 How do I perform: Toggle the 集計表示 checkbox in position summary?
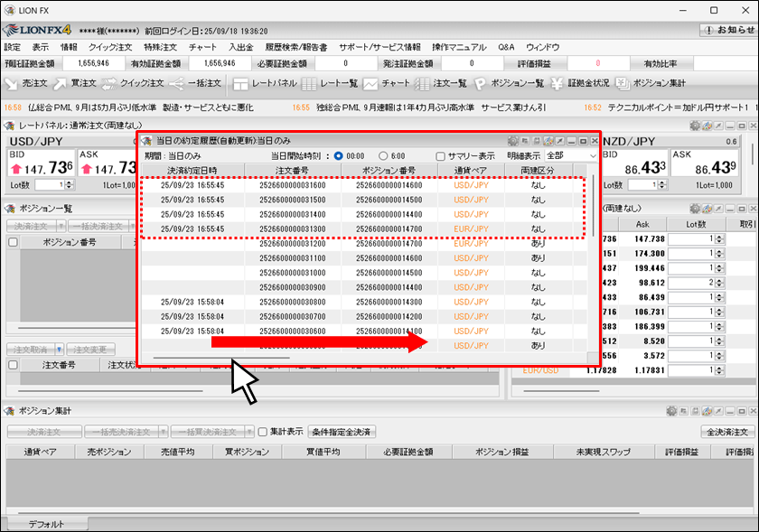263,432
